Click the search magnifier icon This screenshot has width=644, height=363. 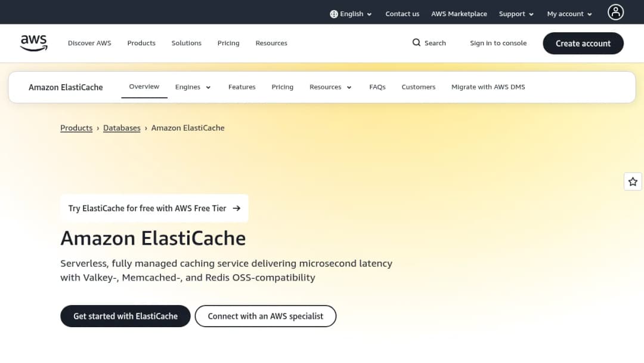tap(416, 43)
